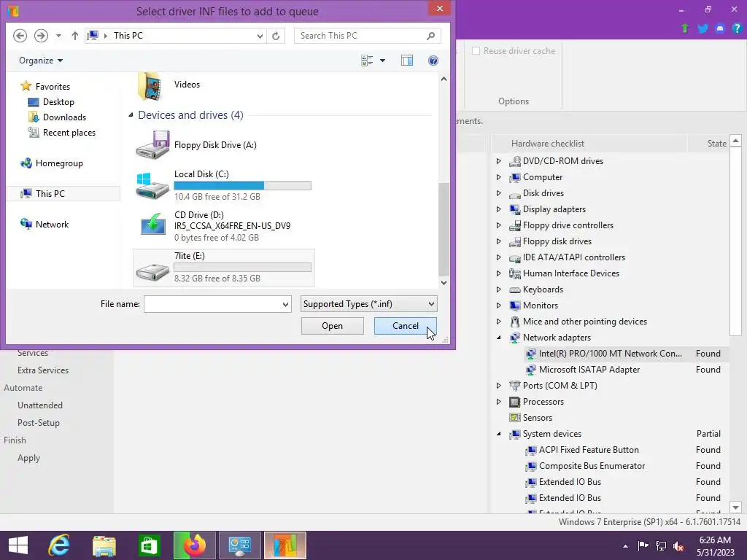Screen dimensions: 747x560
Task: Open file dialog help (blue question mark)
Action: pos(433,61)
